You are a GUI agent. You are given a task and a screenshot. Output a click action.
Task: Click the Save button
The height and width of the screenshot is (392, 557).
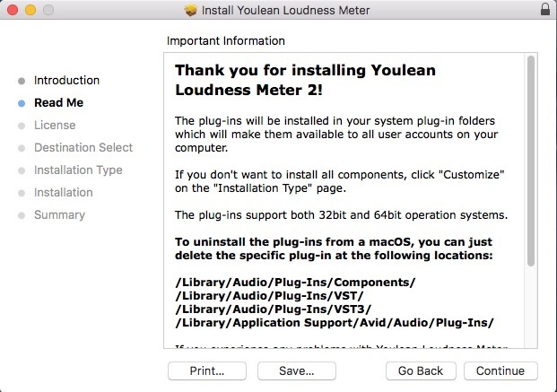point(296,370)
